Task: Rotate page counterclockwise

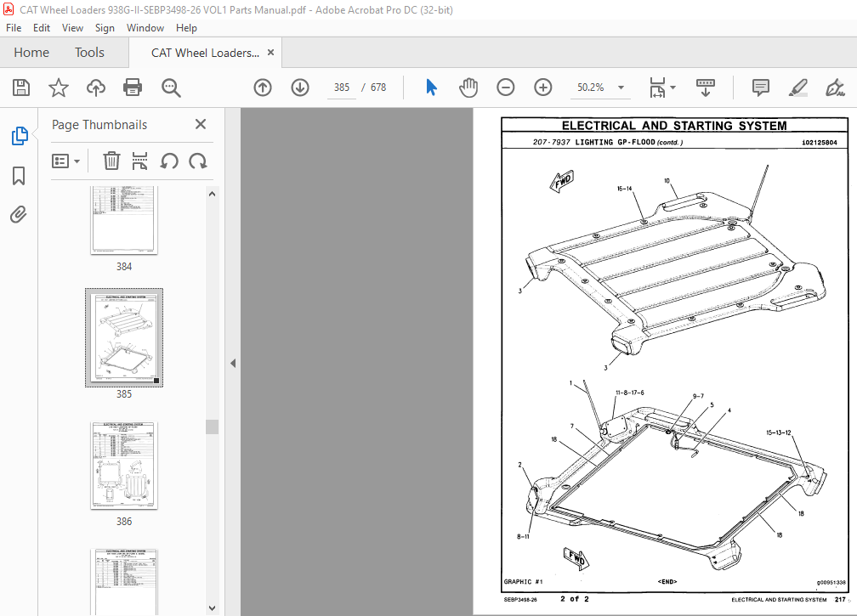Action: pos(169,161)
